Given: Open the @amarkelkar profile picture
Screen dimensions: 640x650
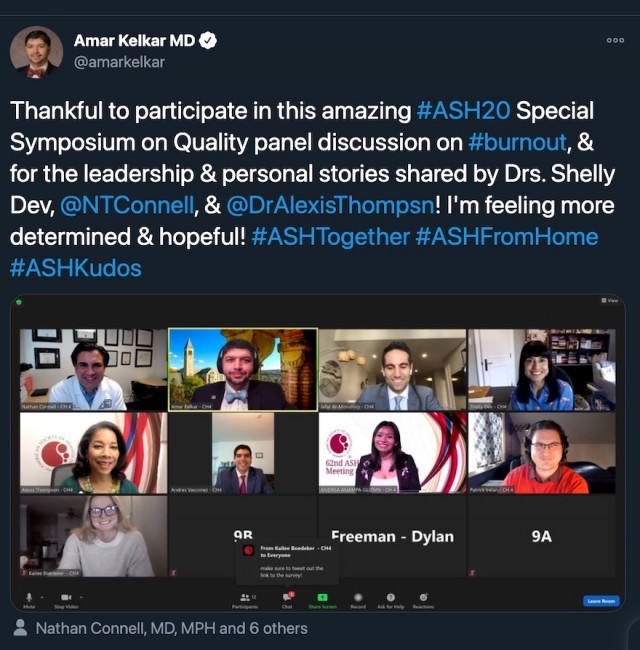Looking at the screenshot, I should tap(36, 53).
